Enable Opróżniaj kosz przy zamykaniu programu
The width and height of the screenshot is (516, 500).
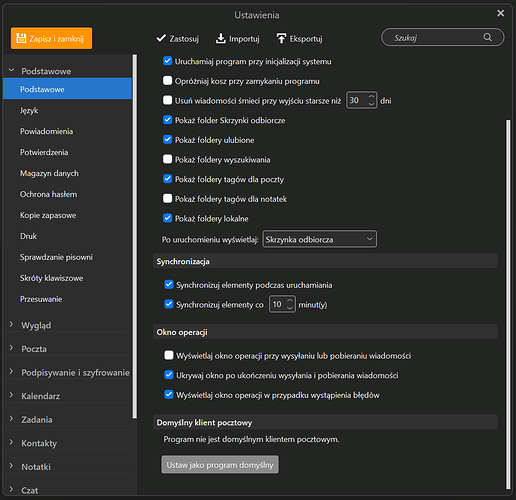pos(168,81)
